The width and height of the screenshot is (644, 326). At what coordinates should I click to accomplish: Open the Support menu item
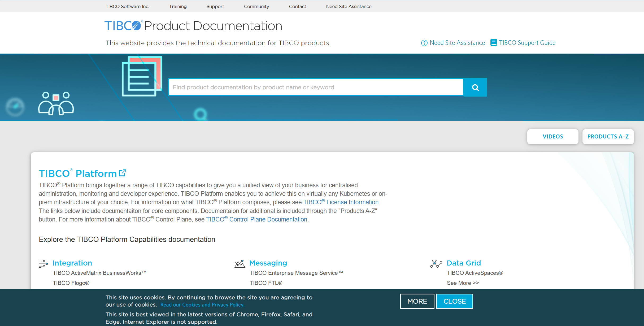tap(215, 6)
